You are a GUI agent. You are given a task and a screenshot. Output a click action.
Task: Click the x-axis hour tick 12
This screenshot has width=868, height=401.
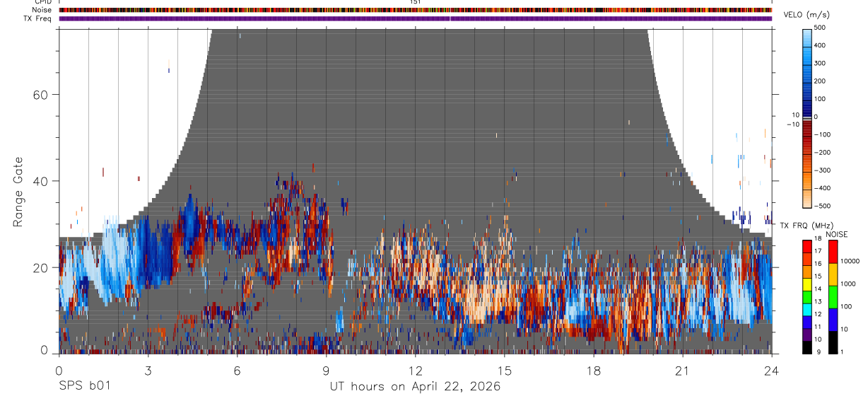416,370
